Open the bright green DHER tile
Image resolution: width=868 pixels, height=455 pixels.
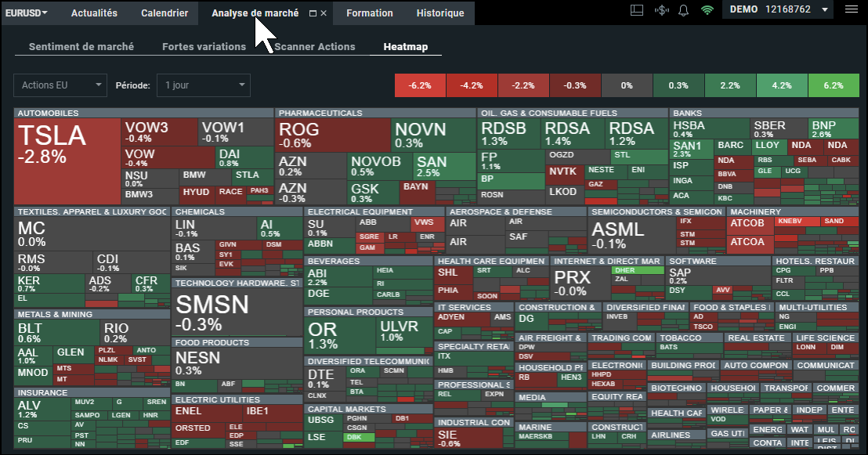637,270
